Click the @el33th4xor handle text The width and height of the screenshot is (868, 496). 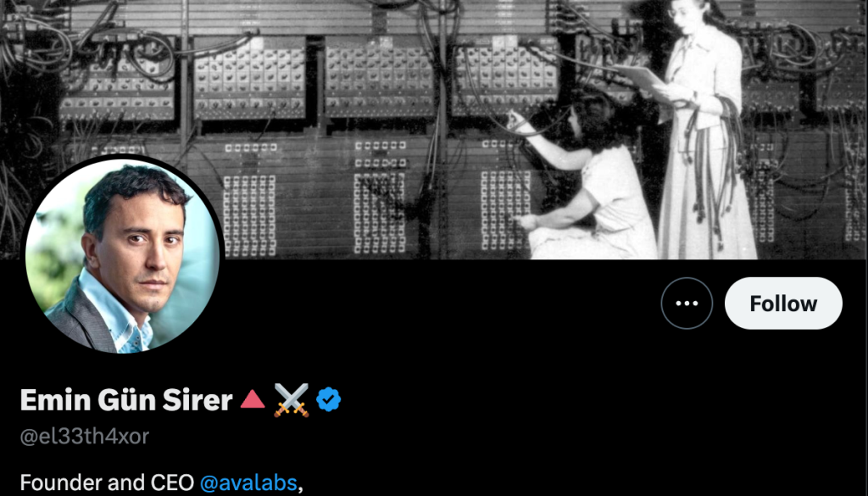pyautogui.click(x=85, y=436)
